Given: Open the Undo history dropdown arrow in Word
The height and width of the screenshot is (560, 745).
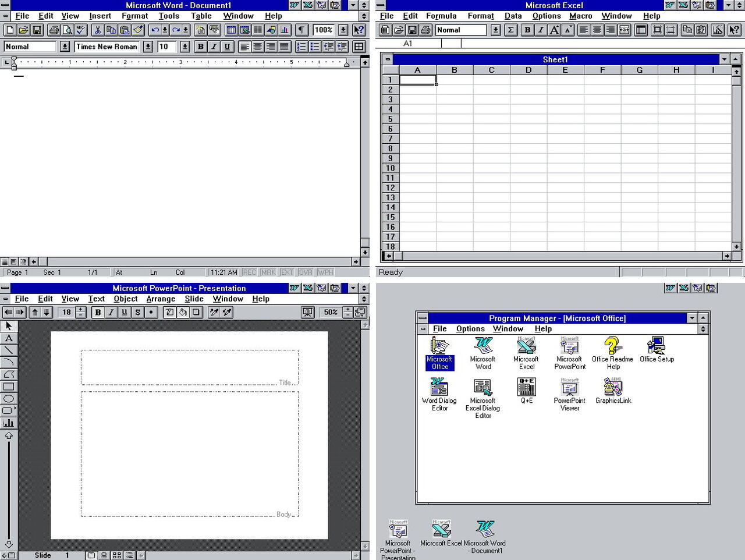Looking at the screenshot, I should coord(165,30).
